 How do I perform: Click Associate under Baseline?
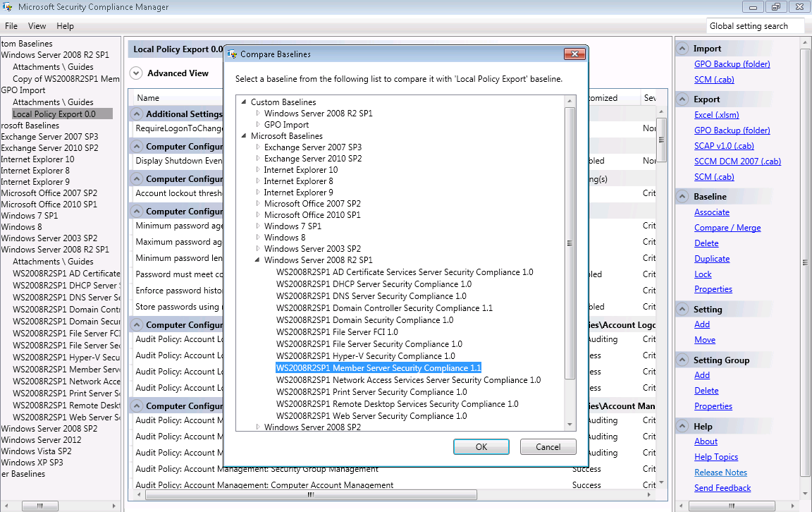point(711,212)
